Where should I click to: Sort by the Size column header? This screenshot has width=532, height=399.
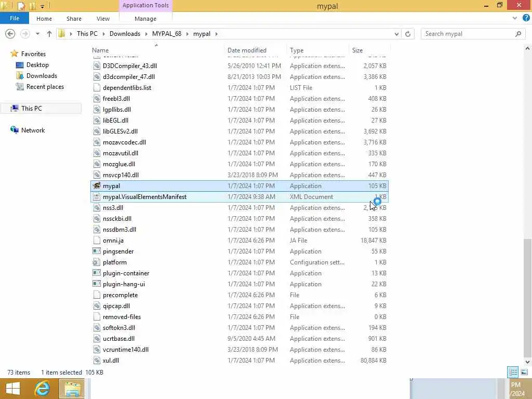point(357,50)
